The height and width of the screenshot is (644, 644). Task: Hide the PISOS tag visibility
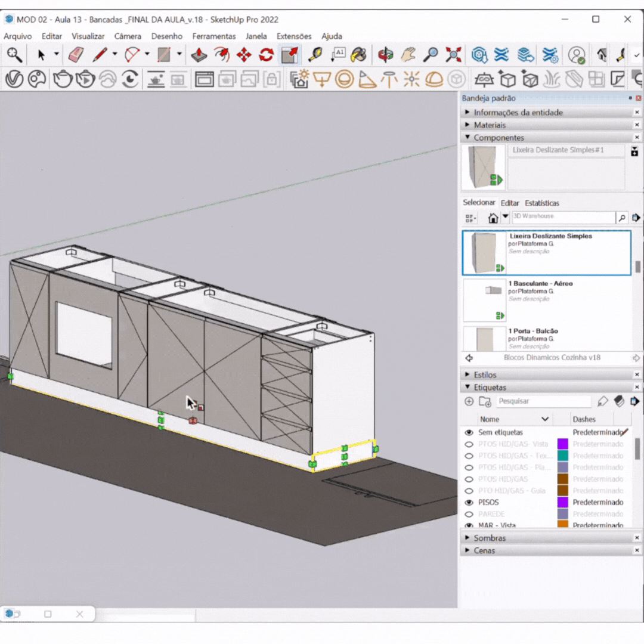[469, 503]
